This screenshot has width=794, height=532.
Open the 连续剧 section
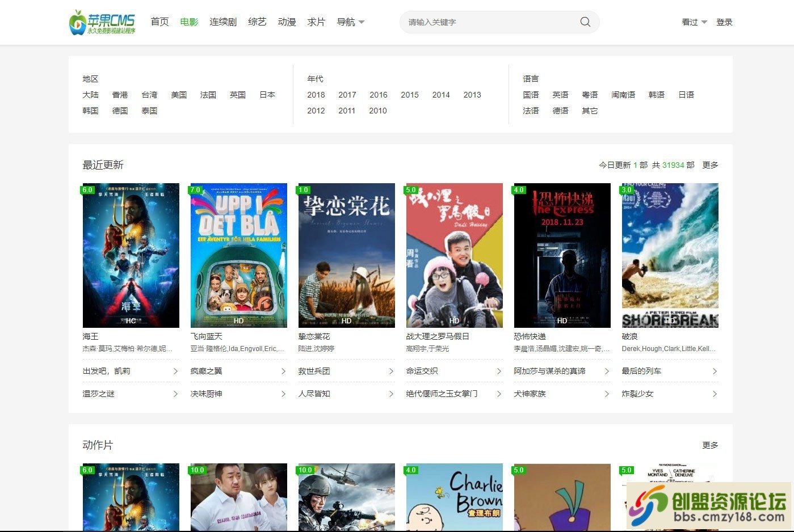[223, 22]
